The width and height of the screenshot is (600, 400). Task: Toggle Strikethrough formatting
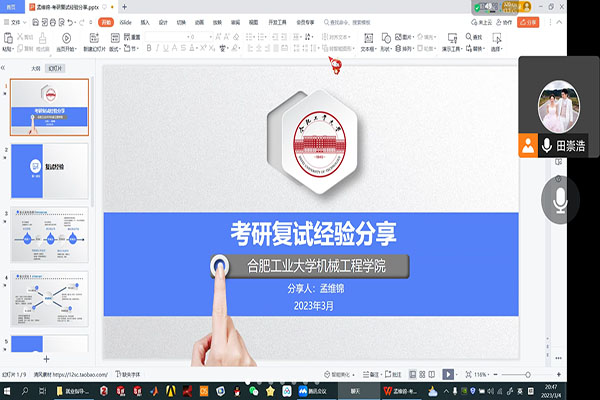point(183,48)
